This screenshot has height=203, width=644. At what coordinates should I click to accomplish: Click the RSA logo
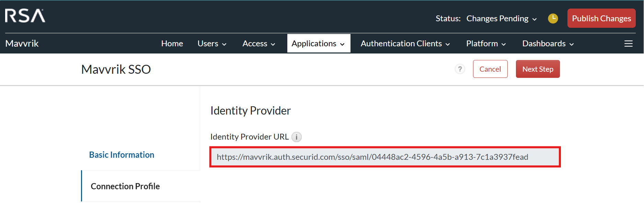(25, 16)
